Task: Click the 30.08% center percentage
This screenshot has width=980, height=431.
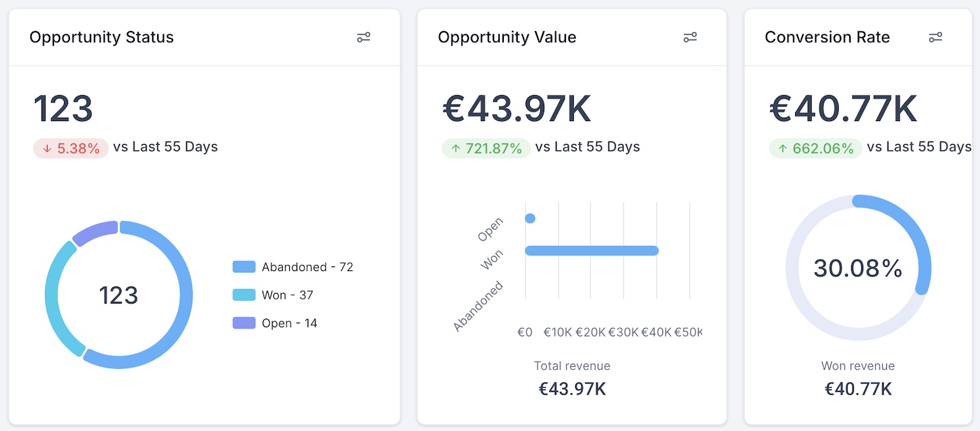Action: click(x=858, y=268)
